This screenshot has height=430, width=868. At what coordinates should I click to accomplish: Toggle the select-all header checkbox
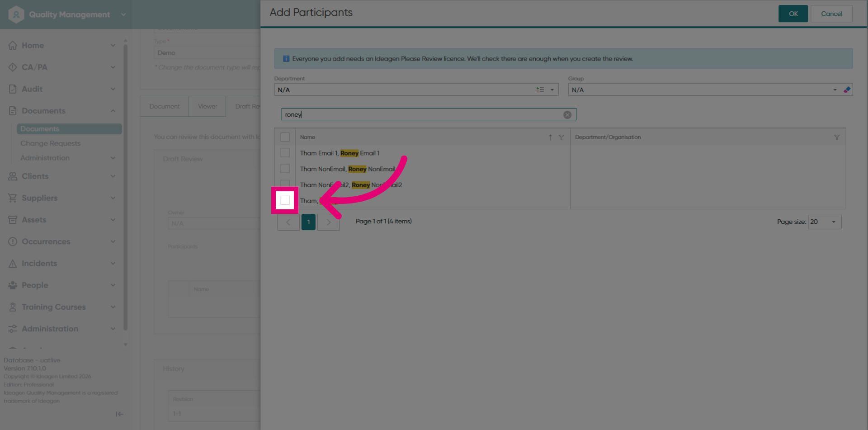click(x=285, y=137)
